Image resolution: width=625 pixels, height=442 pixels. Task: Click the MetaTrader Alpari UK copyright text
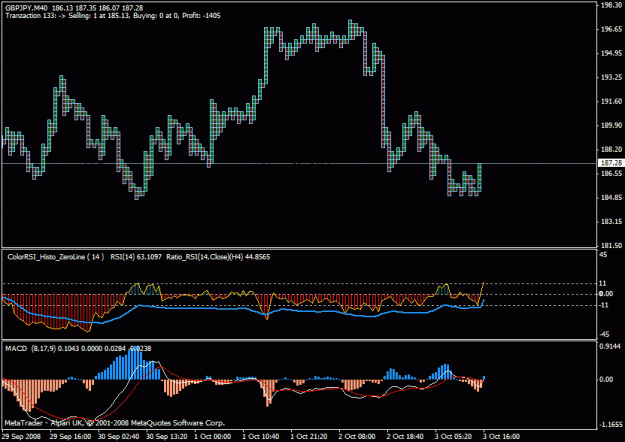(x=115, y=423)
